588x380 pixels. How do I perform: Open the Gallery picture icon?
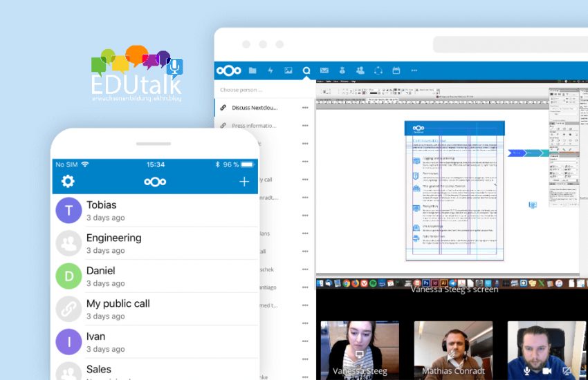tap(288, 70)
